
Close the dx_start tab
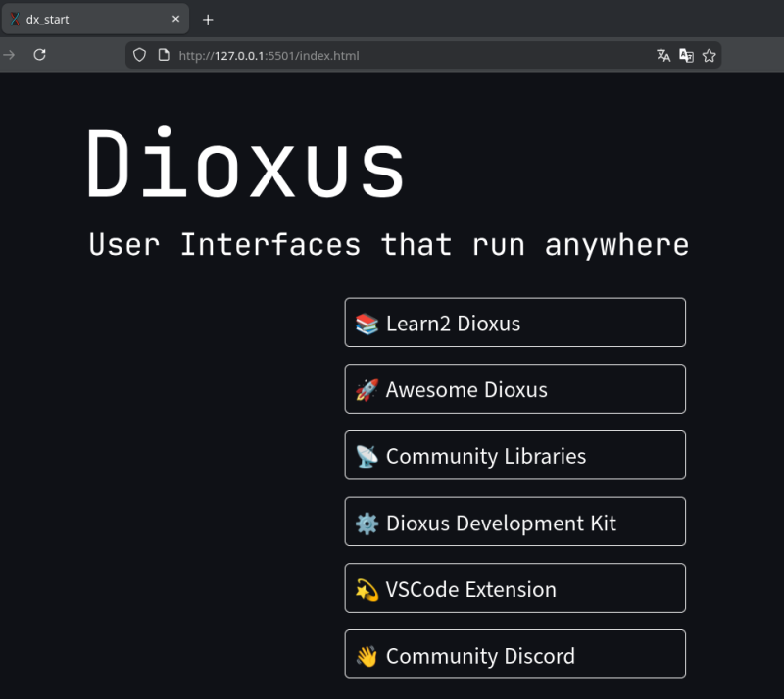pyautogui.click(x=176, y=20)
